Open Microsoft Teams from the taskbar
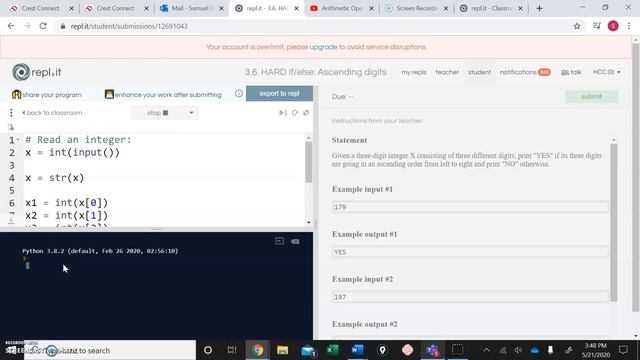Image resolution: width=640 pixels, height=360 pixels. coord(432,350)
